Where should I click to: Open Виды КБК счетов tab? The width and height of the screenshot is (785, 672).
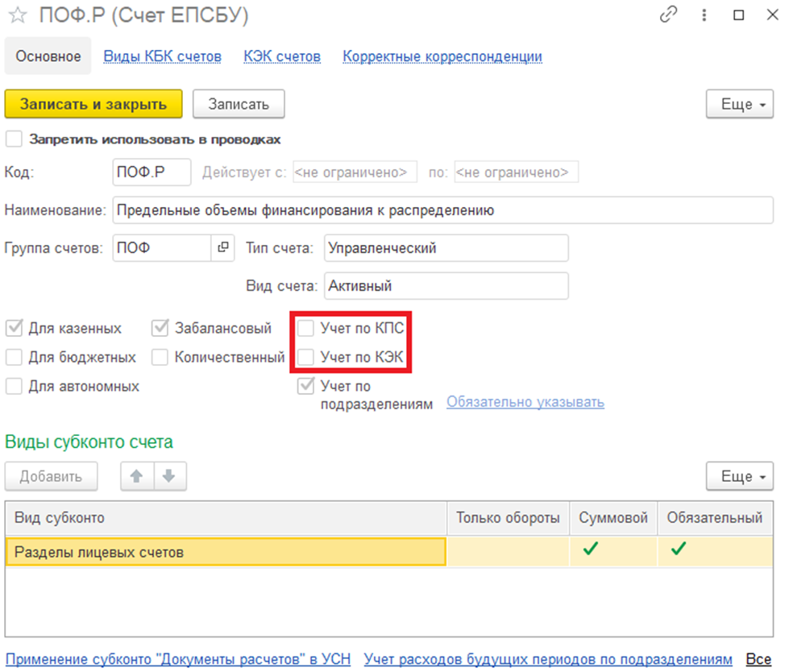[162, 56]
